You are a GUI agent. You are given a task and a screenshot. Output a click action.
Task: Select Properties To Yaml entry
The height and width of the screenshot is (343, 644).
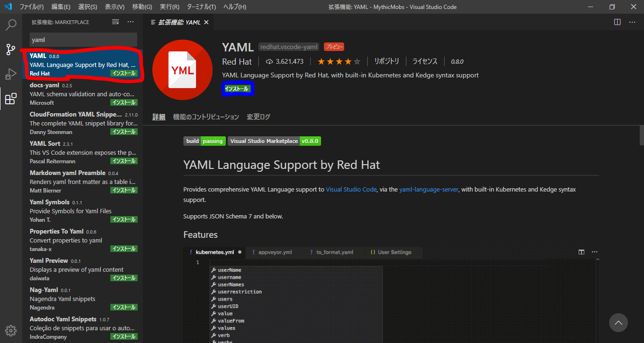click(x=83, y=240)
